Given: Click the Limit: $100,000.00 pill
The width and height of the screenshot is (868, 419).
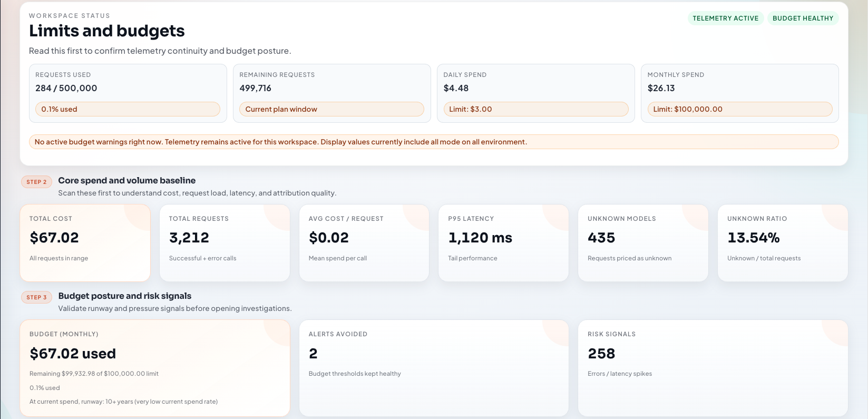Looking at the screenshot, I should [x=740, y=109].
